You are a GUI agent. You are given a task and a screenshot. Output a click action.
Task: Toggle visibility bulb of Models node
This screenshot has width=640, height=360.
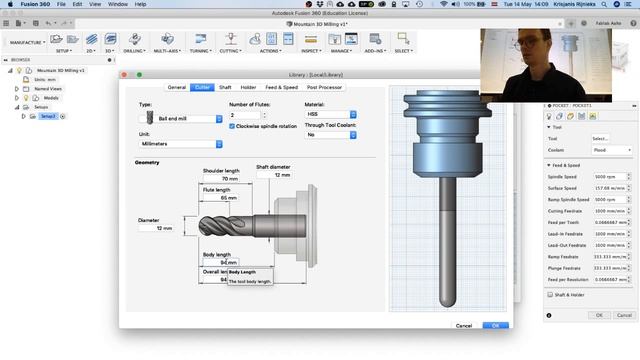26,98
